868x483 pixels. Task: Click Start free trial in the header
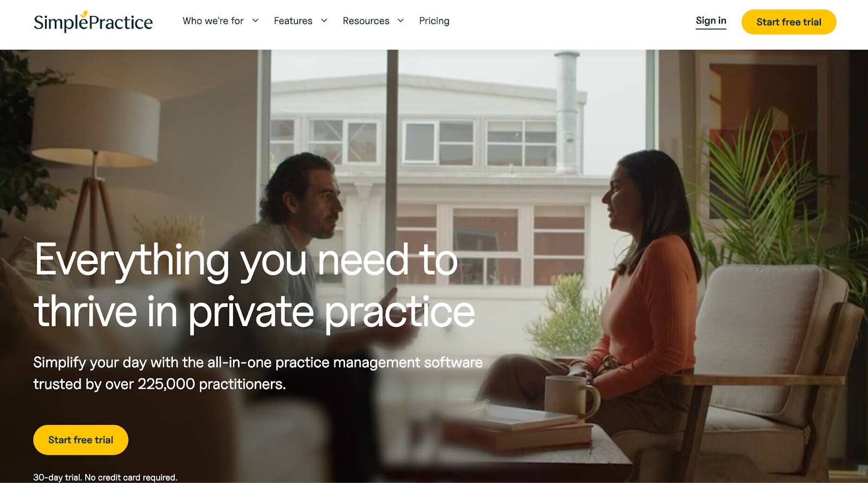[789, 22]
